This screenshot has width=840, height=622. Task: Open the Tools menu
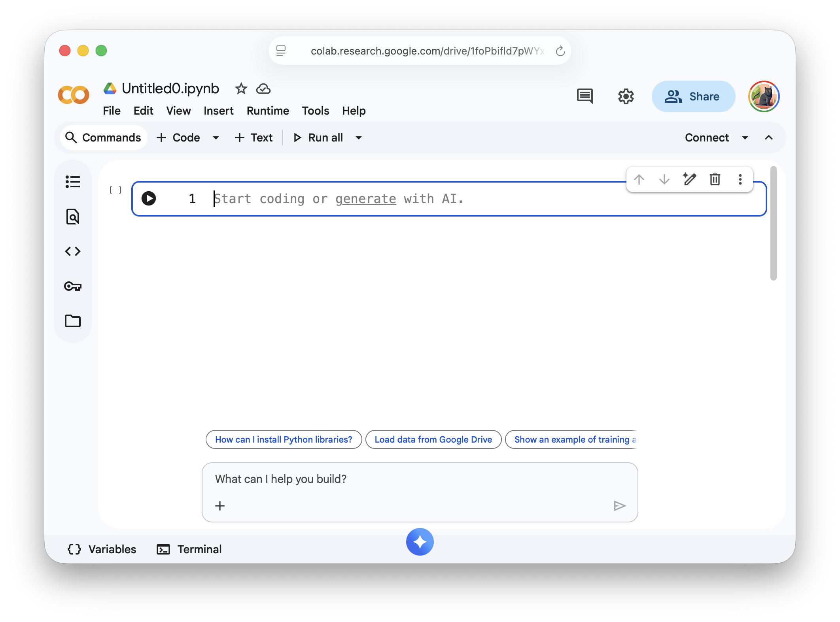pos(316,111)
